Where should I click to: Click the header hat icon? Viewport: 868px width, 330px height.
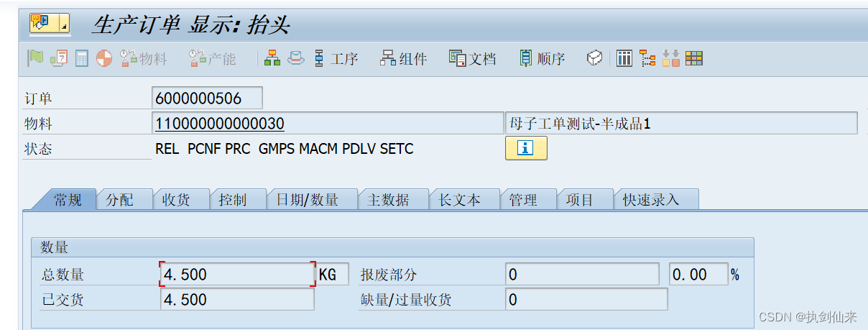point(295,58)
